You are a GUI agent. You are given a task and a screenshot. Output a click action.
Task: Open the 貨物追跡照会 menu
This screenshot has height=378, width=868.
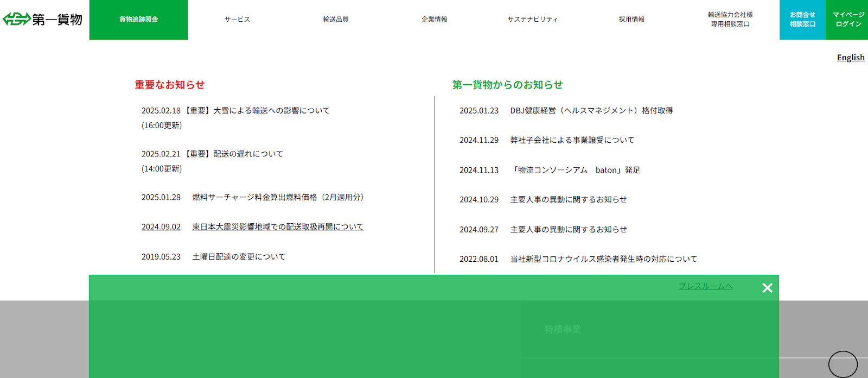click(138, 20)
